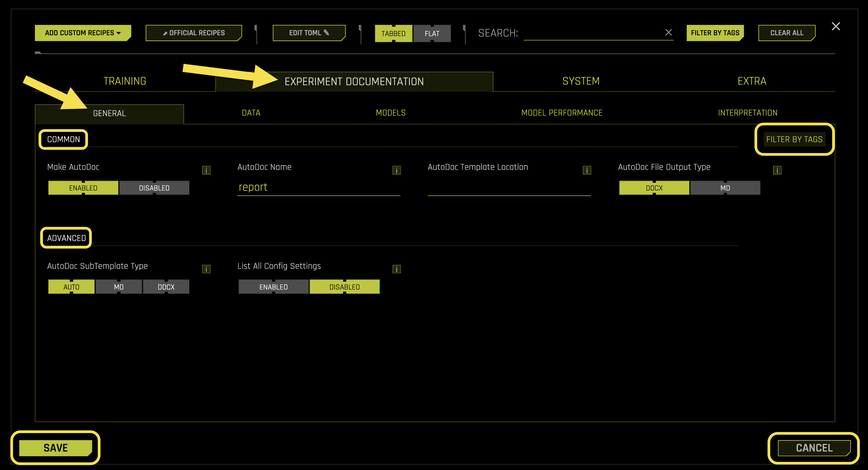
Task: Click the info icon next to Make AutoDoc
Action: coord(207,170)
